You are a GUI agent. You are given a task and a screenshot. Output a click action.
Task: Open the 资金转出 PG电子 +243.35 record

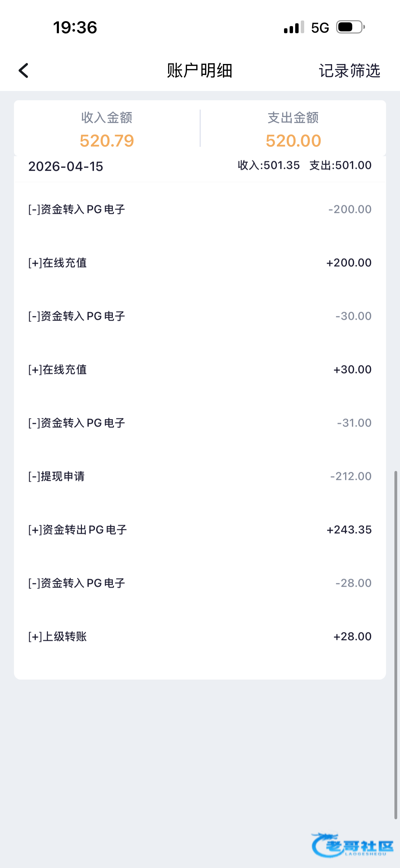200,530
